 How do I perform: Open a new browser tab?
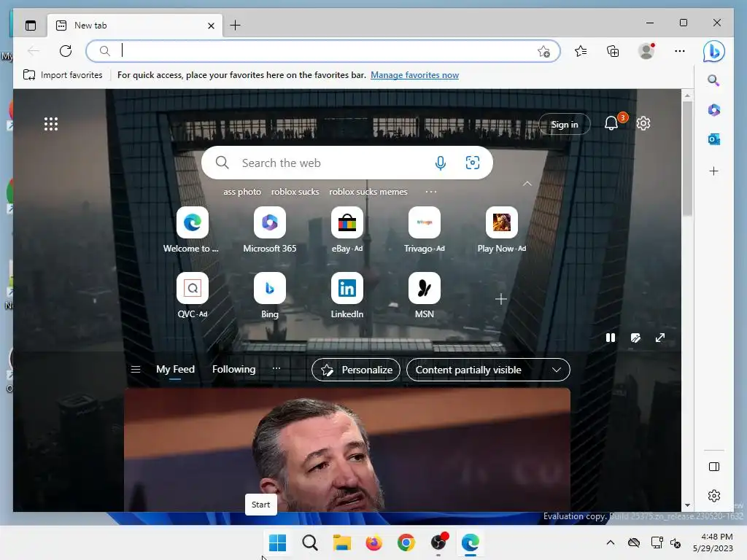(236, 26)
